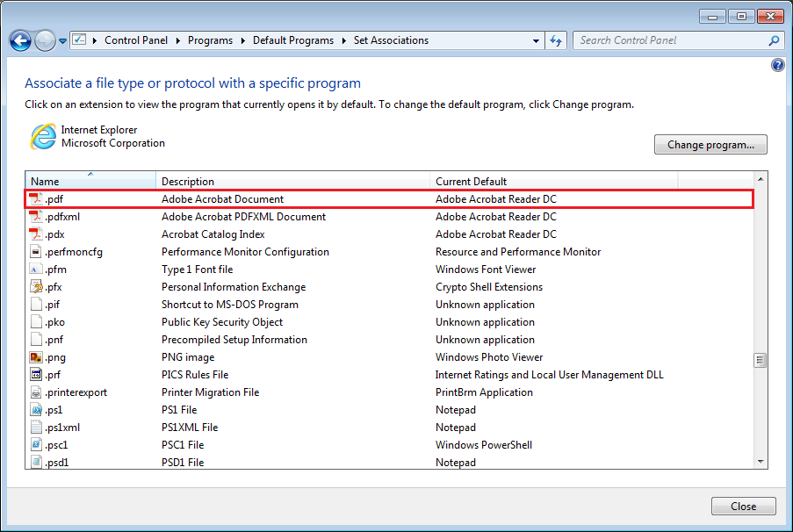Click the Close button at bottom
This screenshot has width=793, height=532.
click(x=744, y=507)
